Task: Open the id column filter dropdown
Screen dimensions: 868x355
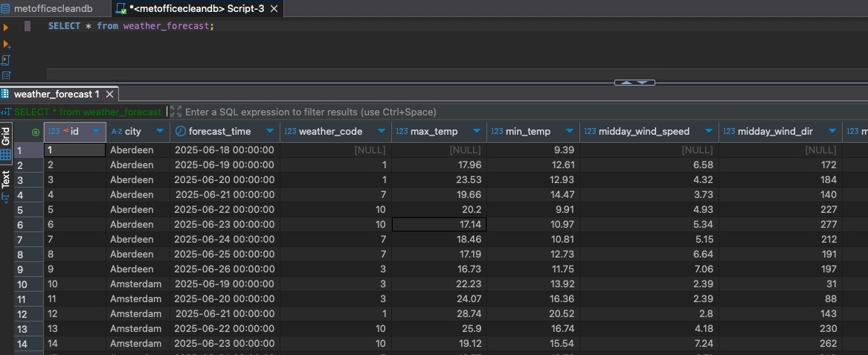Action: (97, 131)
